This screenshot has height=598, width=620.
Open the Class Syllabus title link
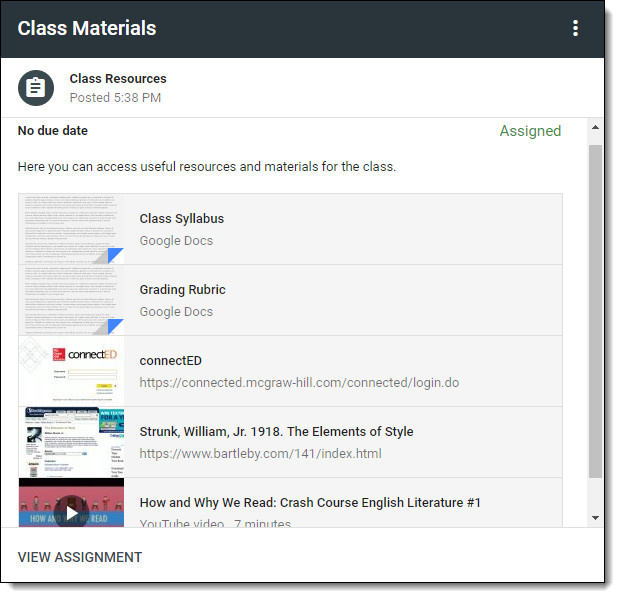pos(183,220)
